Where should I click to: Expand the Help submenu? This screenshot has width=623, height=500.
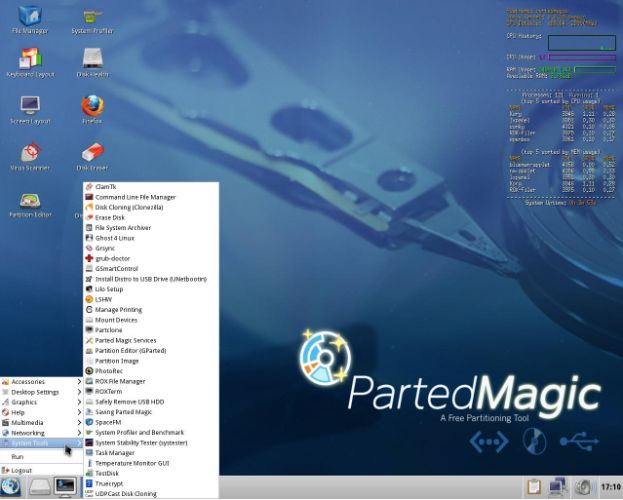[41, 413]
